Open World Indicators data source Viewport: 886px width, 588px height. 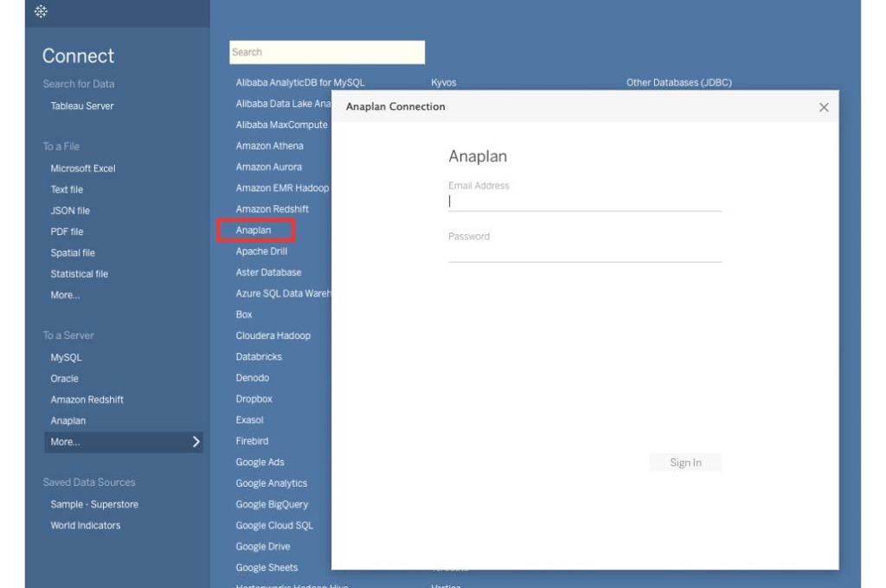coord(85,525)
